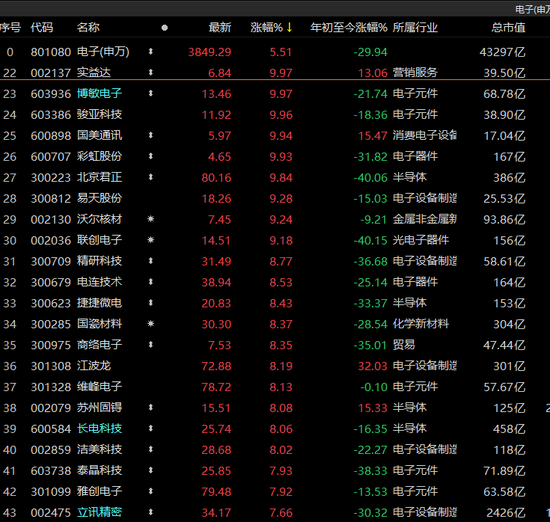
Task: Select stock code 300223 row
Action: (x=275, y=178)
